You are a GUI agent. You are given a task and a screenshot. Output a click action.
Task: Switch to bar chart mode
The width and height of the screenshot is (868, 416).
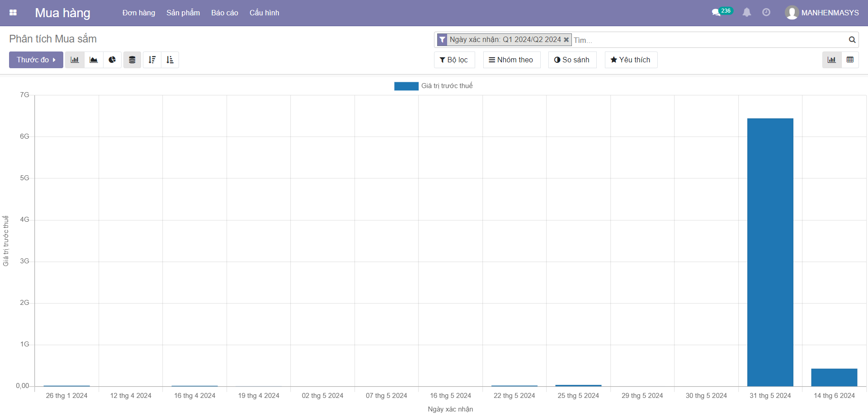click(x=75, y=60)
